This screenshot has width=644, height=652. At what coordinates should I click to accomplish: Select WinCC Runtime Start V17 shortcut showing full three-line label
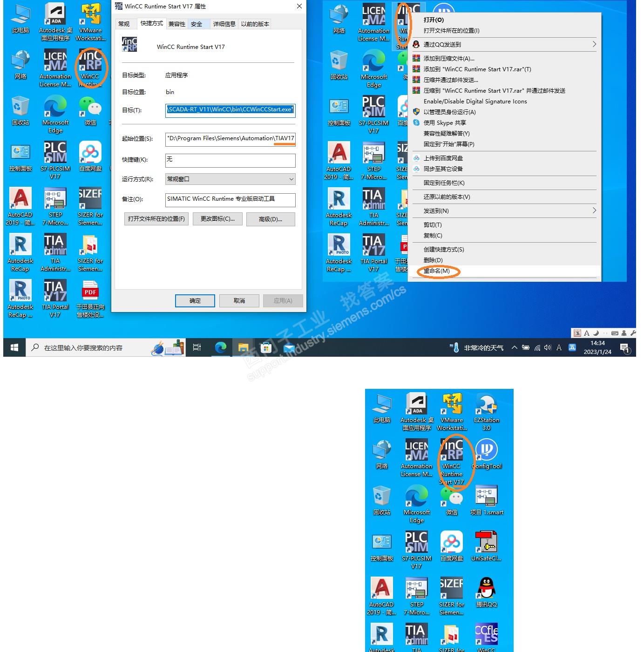[x=452, y=462]
